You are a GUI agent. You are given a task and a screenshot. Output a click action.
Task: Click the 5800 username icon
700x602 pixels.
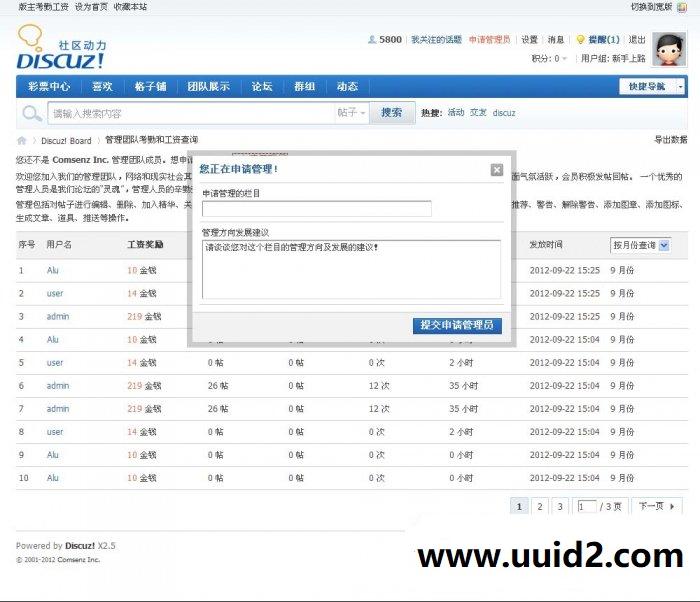371,40
